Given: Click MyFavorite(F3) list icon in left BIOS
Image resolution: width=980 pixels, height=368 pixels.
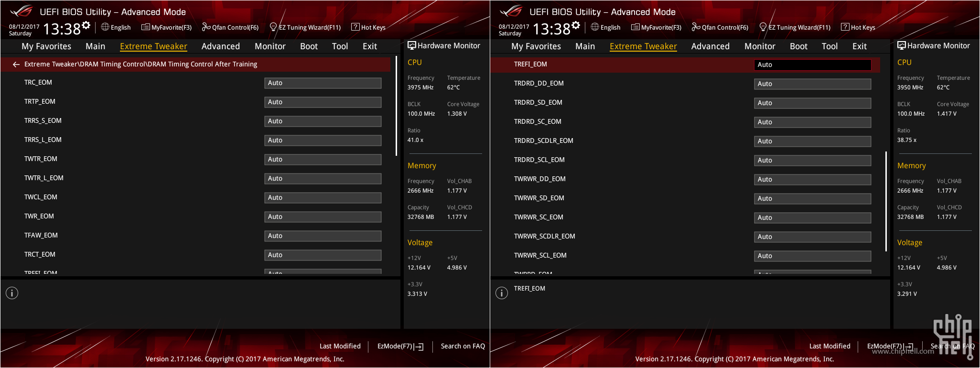Looking at the screenshot, I should pyautogui.click(x=146, y=27).
